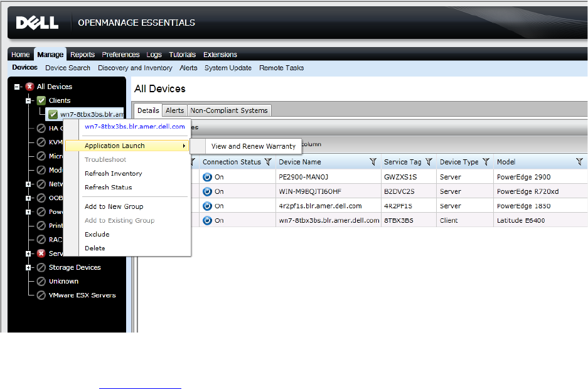
Task: Click the status icon next to Storage Devices
Action: (x=41, y=267)
